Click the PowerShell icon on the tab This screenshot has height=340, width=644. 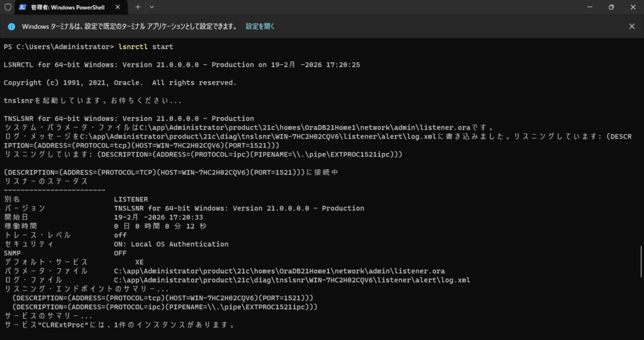(x=23, y=7)
